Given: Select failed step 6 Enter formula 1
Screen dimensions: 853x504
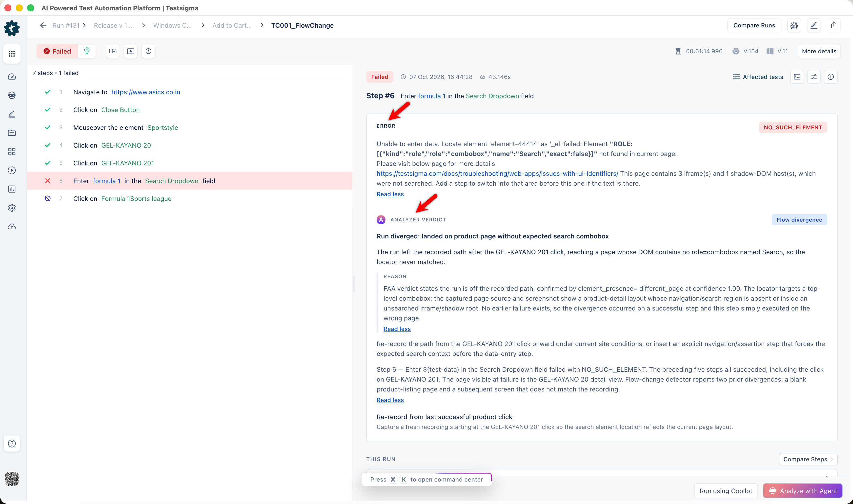Looking at the screenshot, I should pos(190,181).
